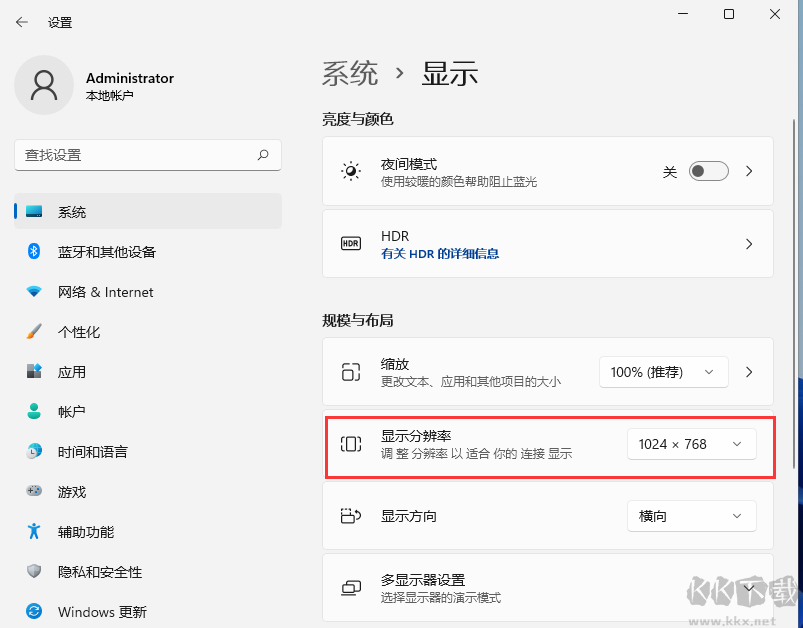Open 有关 HDR 的详细信息 link
This screenshot has width=803, height=628.
pyautogui.click(x=440, y=254)
